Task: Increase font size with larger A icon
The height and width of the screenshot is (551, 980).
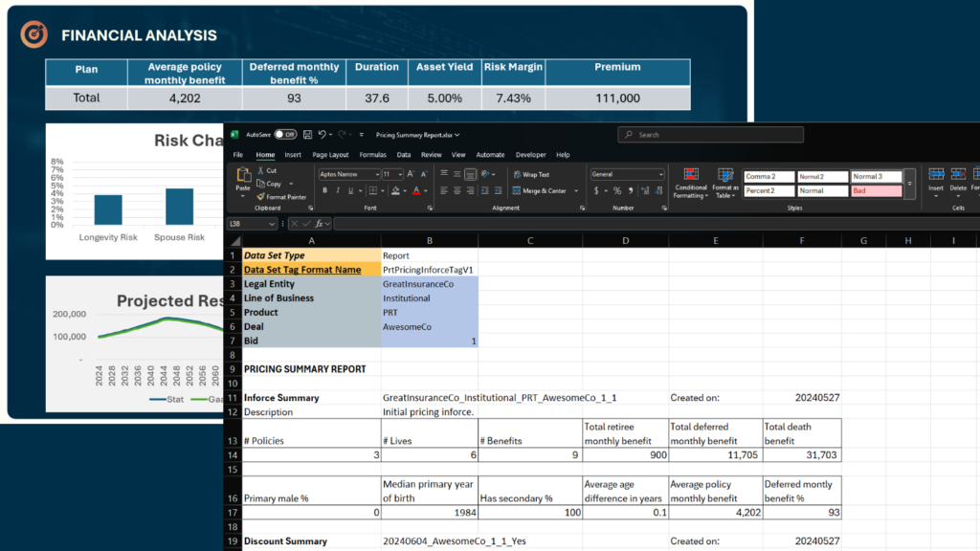Action: click(411, 174)
